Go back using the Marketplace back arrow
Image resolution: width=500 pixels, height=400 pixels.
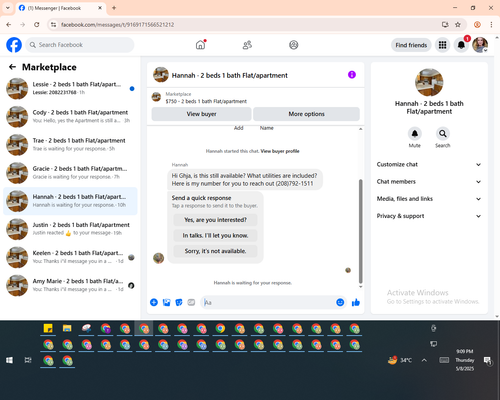[12, 67]
